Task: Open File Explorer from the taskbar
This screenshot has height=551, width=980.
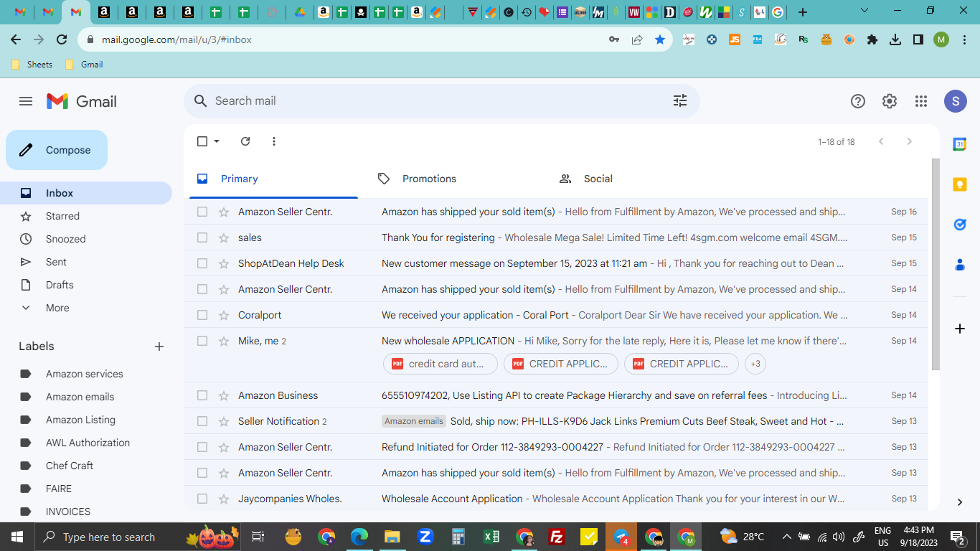Action: [392, 537]
